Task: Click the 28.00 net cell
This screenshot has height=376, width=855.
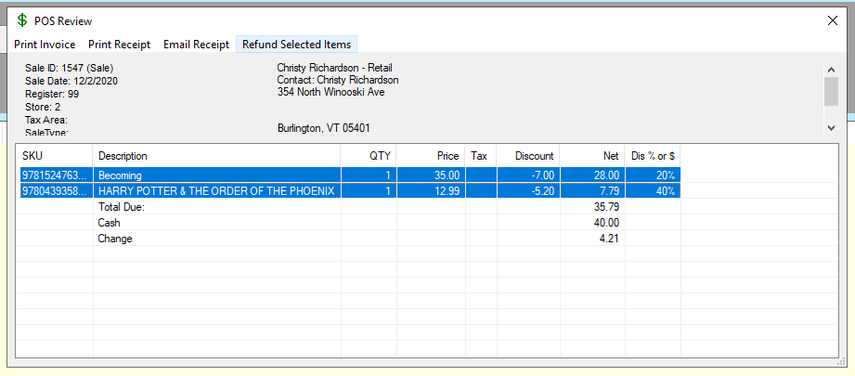Action: coord(593,175)
